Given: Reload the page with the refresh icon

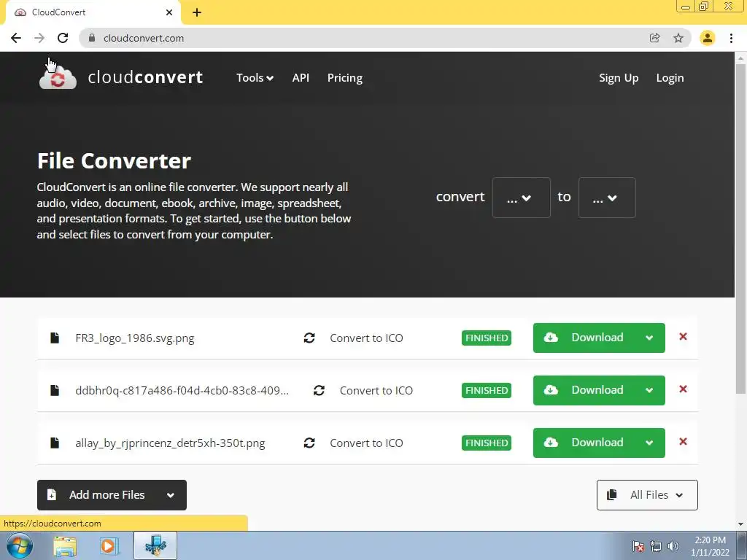Looking at the screenshot, I should 63,38.
